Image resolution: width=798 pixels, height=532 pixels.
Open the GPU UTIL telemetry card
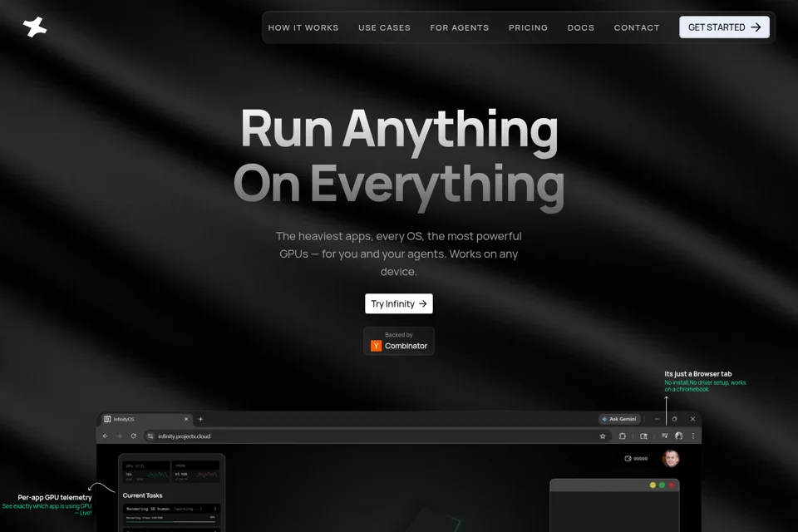(x=146, y=472)
